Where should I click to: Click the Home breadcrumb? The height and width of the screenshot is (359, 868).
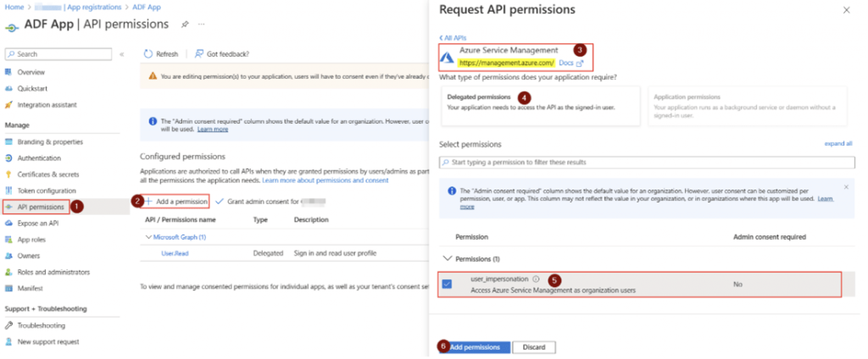point(14,7)
